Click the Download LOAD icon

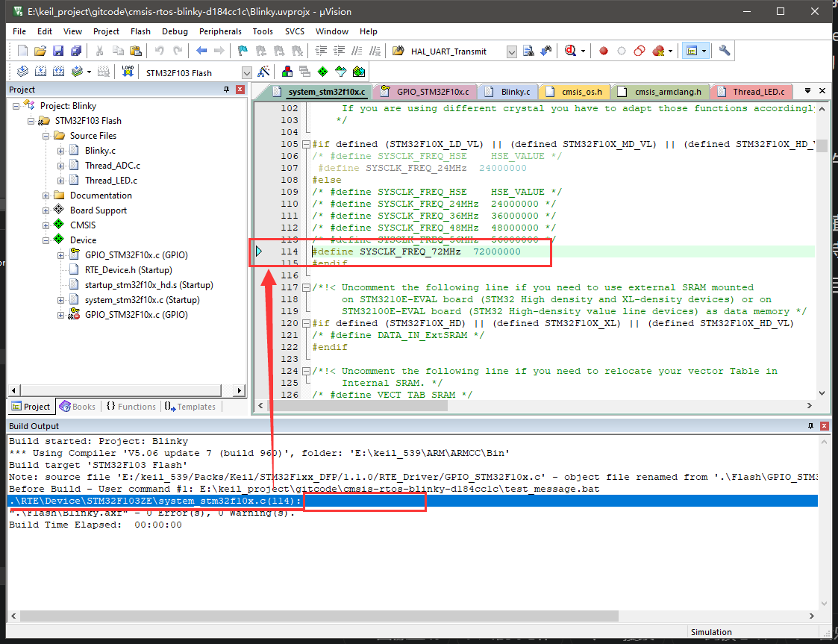pyautogui.click(x=128, y=72)
